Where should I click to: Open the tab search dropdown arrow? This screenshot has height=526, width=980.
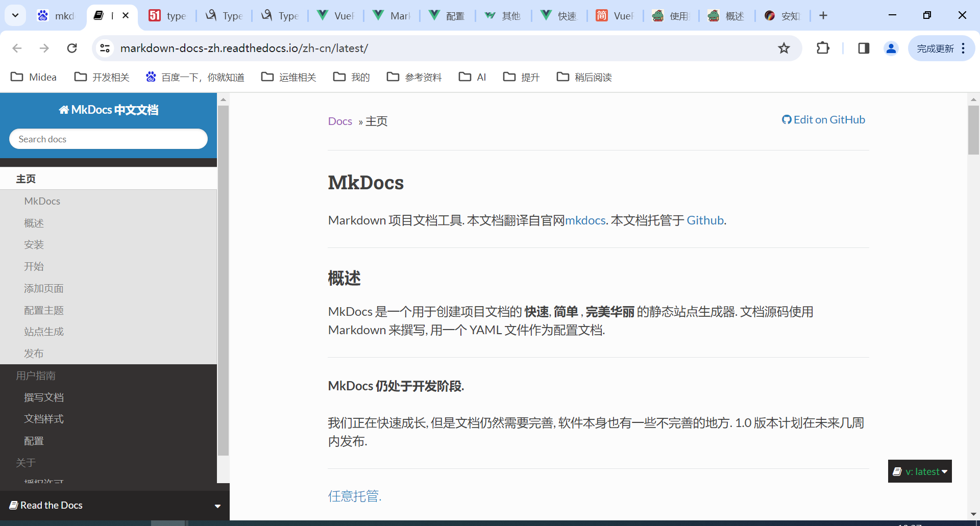click(15, 15)
